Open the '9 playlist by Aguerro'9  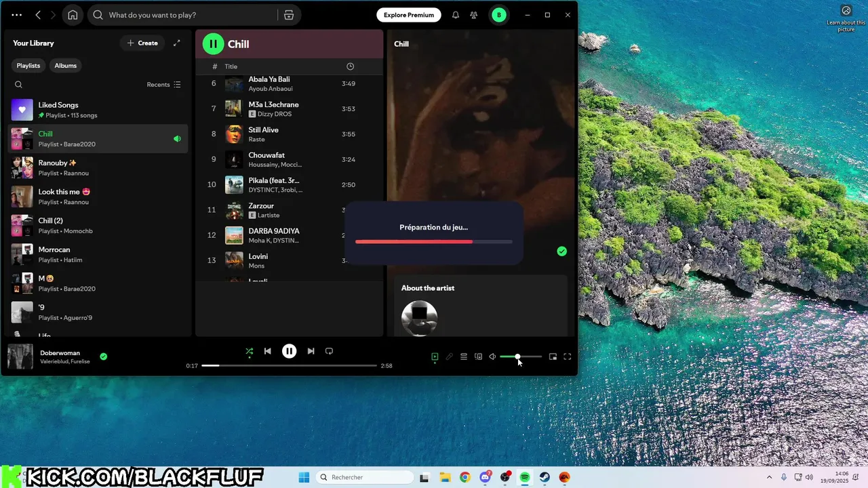[x=98, y=312]
